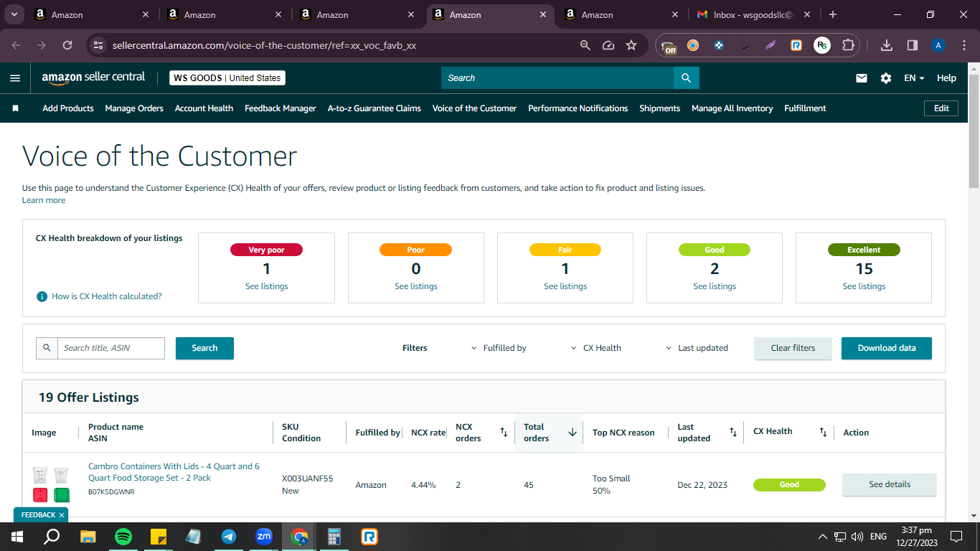Click See details for Cambro Containers
This screenshot has width=980, height=551.
pos(890,484)
